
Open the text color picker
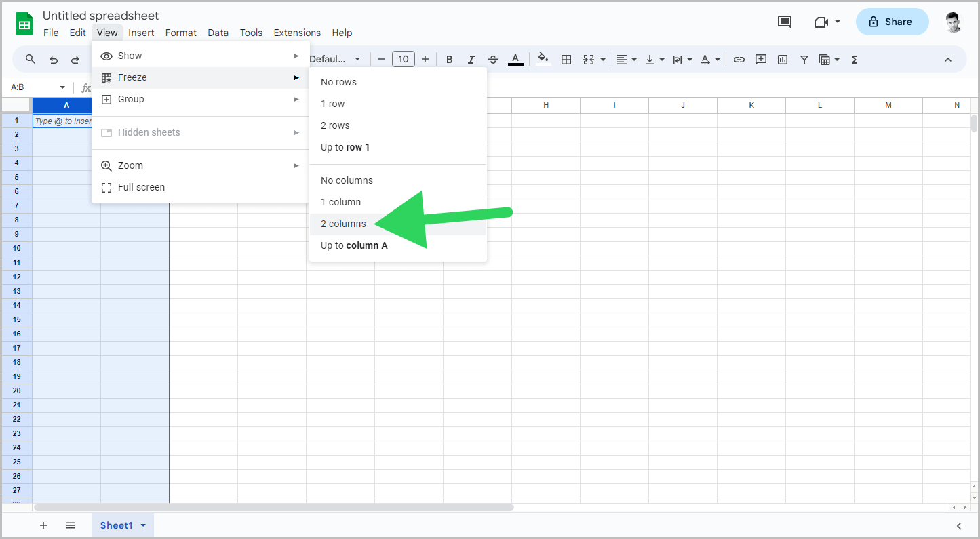point(515,60)
